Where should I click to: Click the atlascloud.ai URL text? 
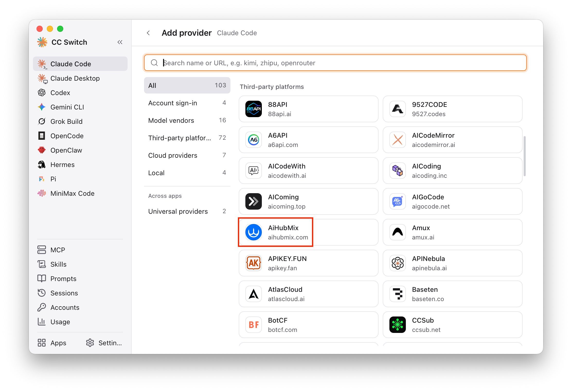(286, 299)
